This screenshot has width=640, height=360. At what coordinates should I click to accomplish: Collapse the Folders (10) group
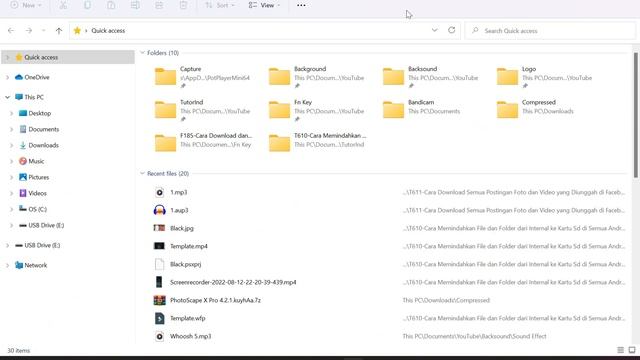(x=142, y=53)
